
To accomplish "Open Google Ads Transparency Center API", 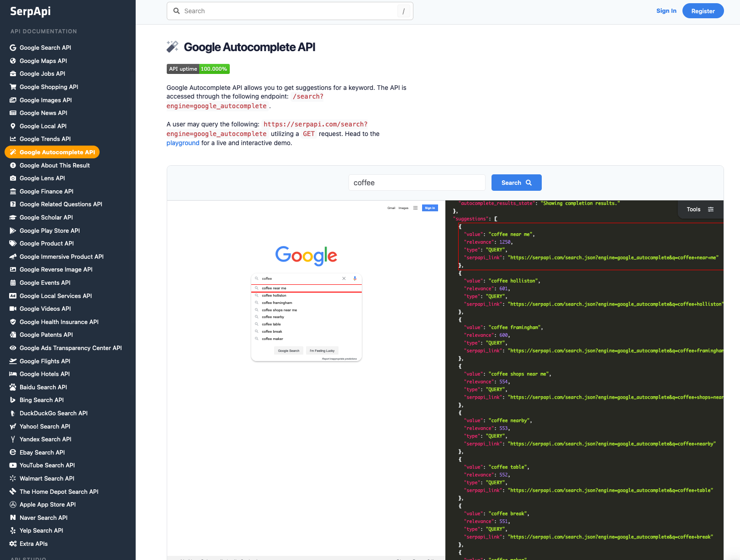I will click(71, 348).
